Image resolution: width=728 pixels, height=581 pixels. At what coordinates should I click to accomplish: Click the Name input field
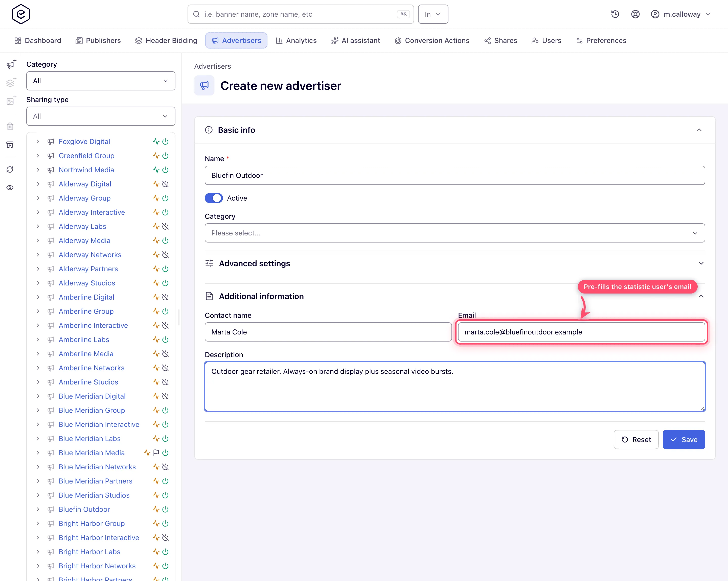click(x=454, y=175)
